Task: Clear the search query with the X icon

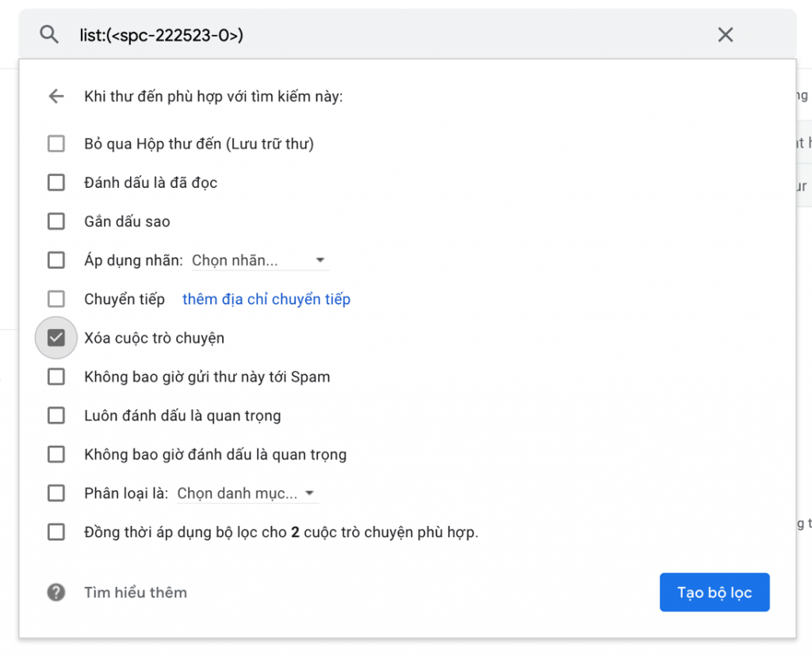Action: pyautogui.click(x=725, y=35)
